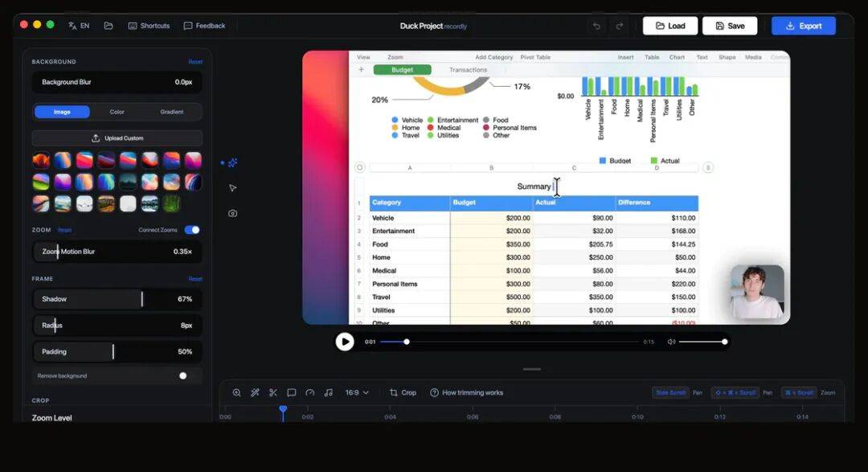
Task: Click the speech bubble caption icon
Action: click(x=292, y=392)
